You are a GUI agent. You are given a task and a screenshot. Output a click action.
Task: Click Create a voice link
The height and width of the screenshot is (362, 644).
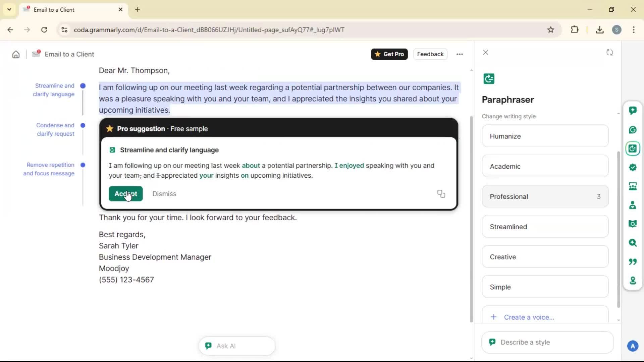(x=529, y=317)
